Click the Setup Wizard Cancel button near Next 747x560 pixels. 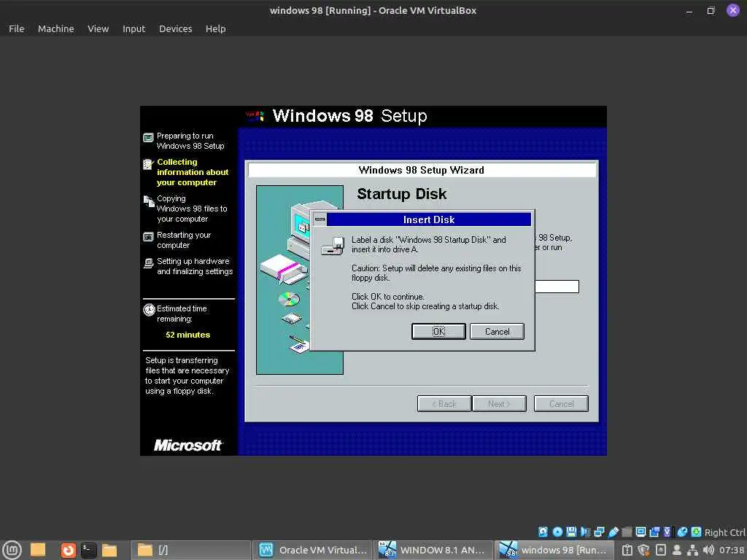coord(561,404)
